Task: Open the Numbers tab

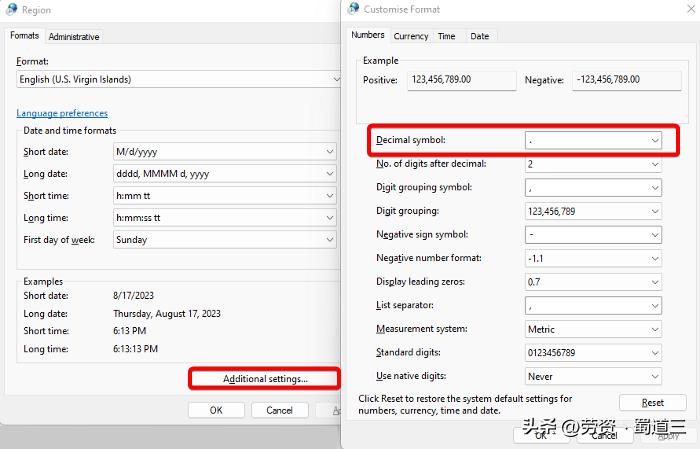Action: point(368,35)
